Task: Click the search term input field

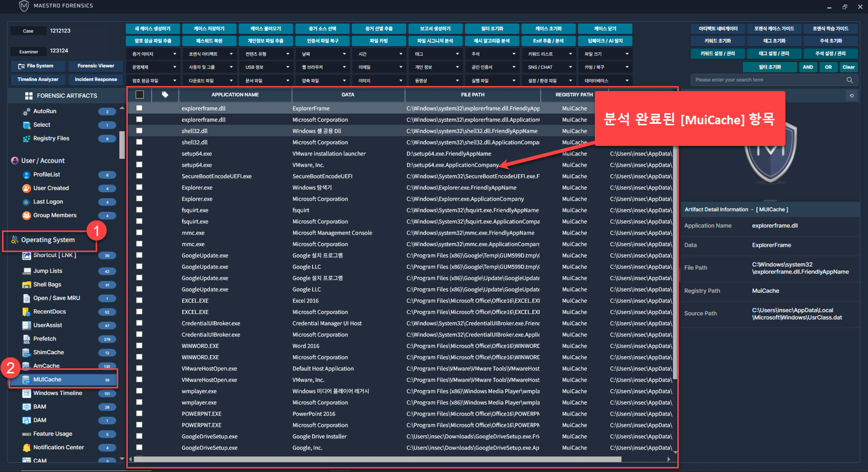Action: (767, 80)
